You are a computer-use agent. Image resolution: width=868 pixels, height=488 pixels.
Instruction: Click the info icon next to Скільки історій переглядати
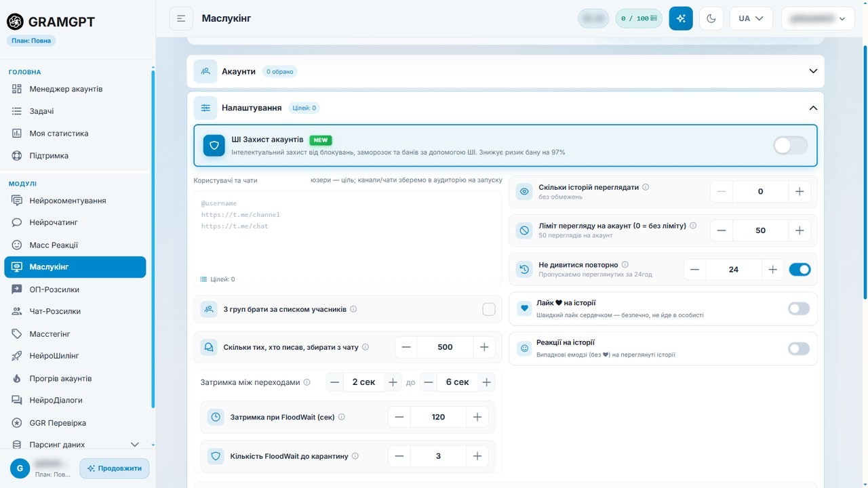[x=646, y=187]
